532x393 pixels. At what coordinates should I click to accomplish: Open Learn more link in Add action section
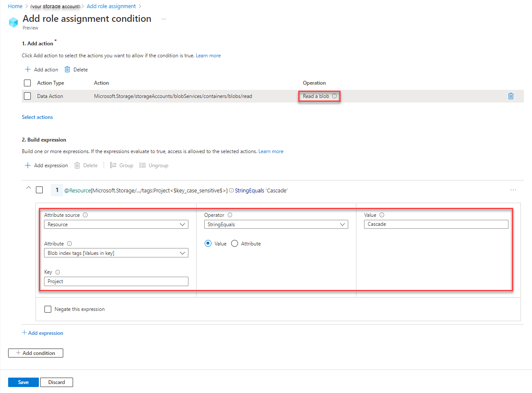208,56
